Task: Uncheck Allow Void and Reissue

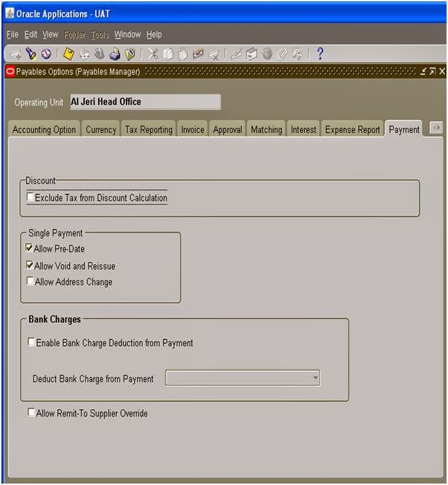Action: 30,265
